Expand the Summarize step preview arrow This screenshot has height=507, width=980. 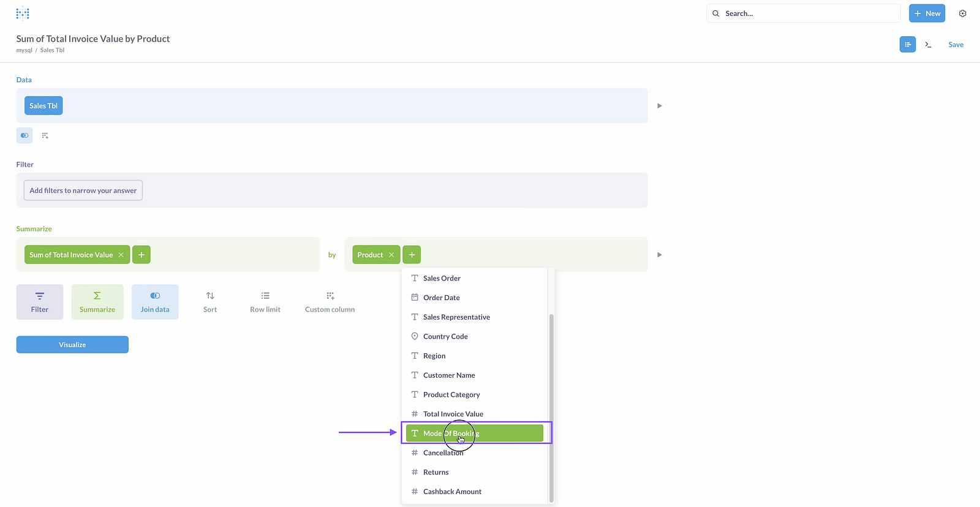tap(660, 255)
